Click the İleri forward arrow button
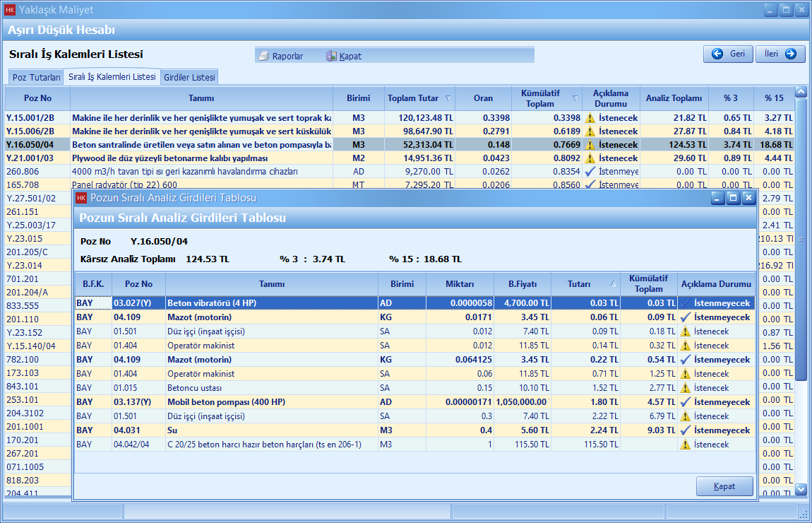The height and width of the screenshot is (523, 812). tap(780, 54)
